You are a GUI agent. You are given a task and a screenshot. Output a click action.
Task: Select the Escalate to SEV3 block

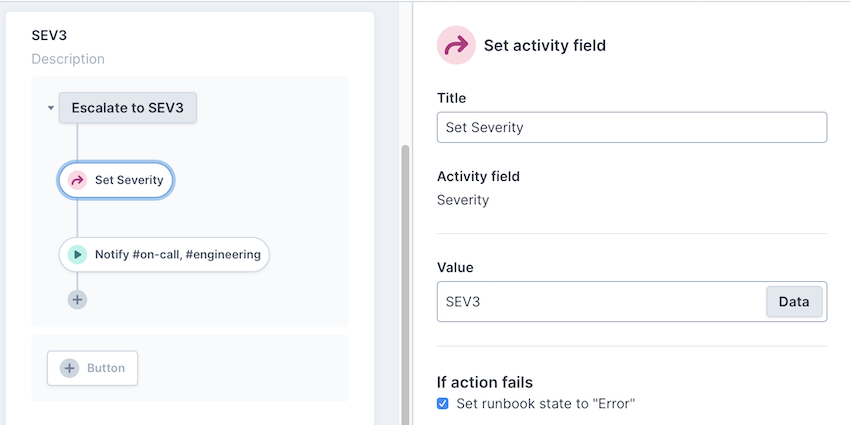pos(127,108)
